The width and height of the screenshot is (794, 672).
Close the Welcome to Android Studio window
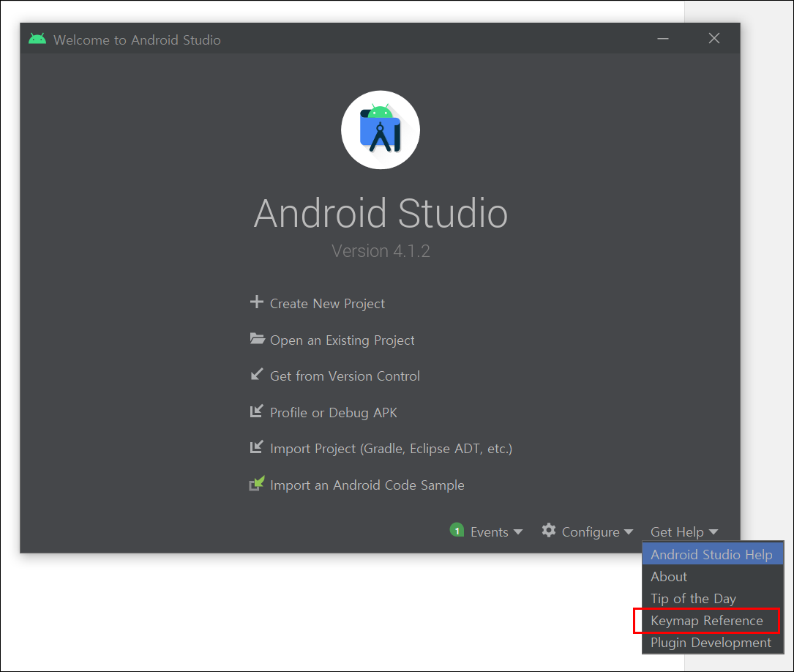tap(714, 39)
